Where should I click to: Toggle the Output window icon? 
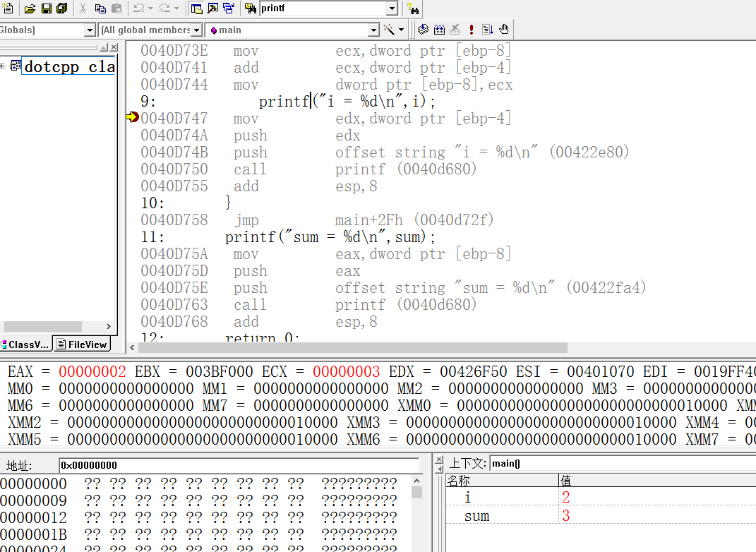pyautogui.click(x=212, y=8)
